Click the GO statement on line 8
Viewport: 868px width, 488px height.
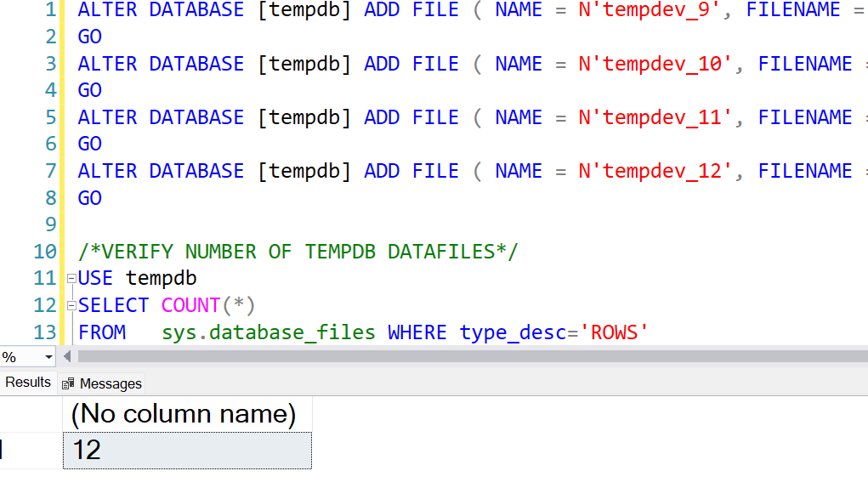[89, 198]
